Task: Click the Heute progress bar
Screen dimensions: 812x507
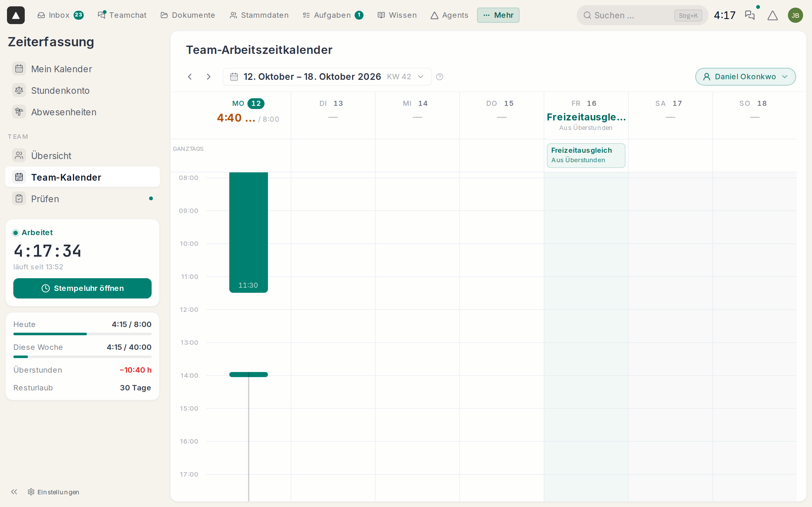Action: tap(82, 334)
